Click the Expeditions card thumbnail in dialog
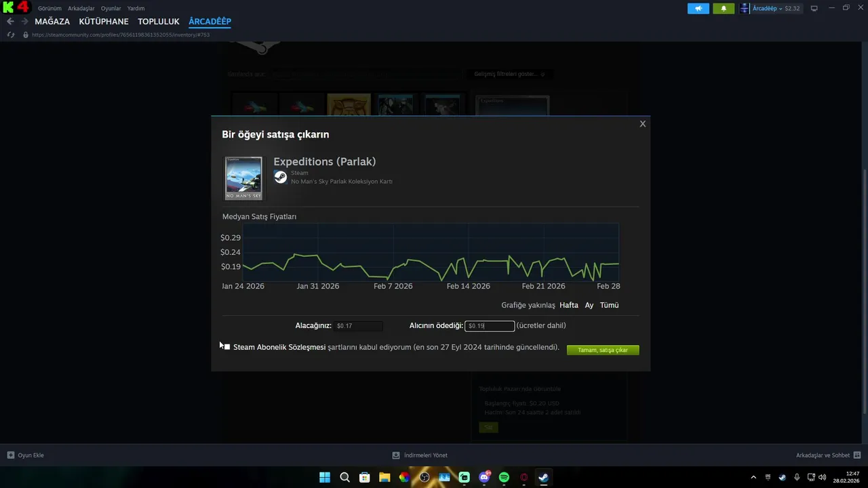 click(243, 178)
